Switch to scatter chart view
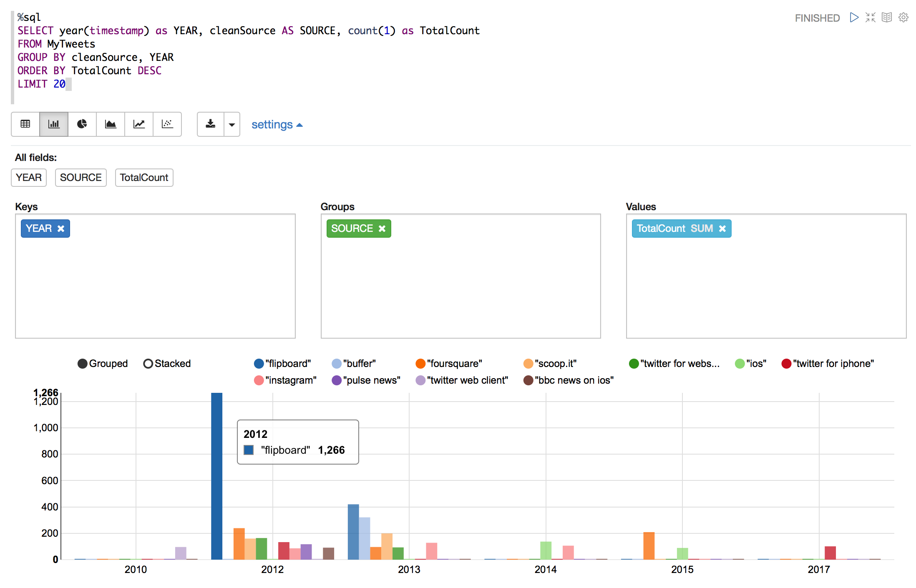This screenshot has width=916, height=588. [x=167, y=124]
